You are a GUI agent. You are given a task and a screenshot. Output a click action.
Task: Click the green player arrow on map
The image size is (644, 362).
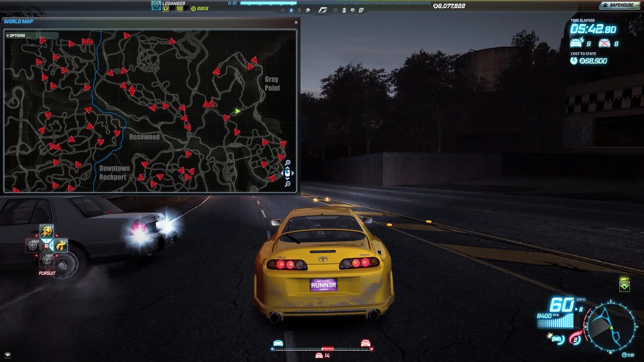(237, 111)
